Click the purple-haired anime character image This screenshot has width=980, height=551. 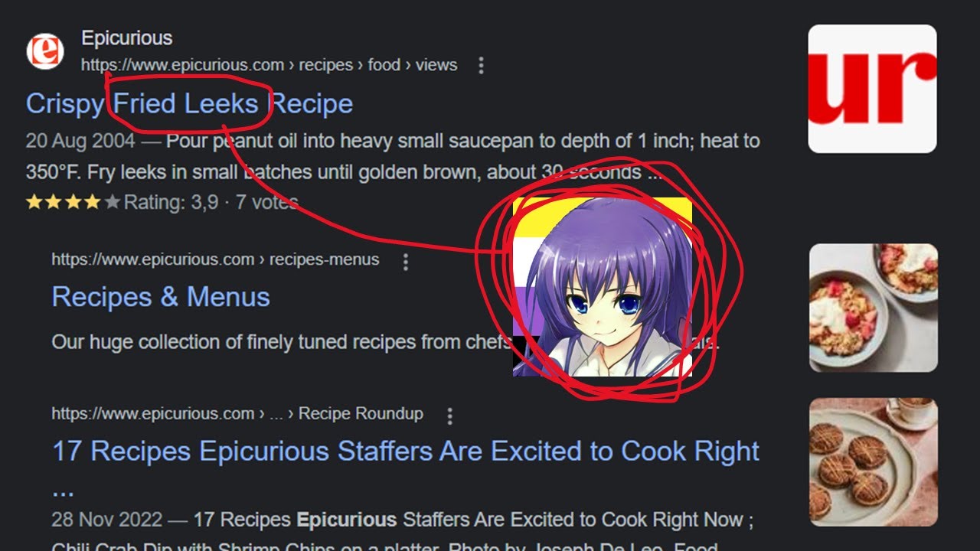[x=603, y=287]
